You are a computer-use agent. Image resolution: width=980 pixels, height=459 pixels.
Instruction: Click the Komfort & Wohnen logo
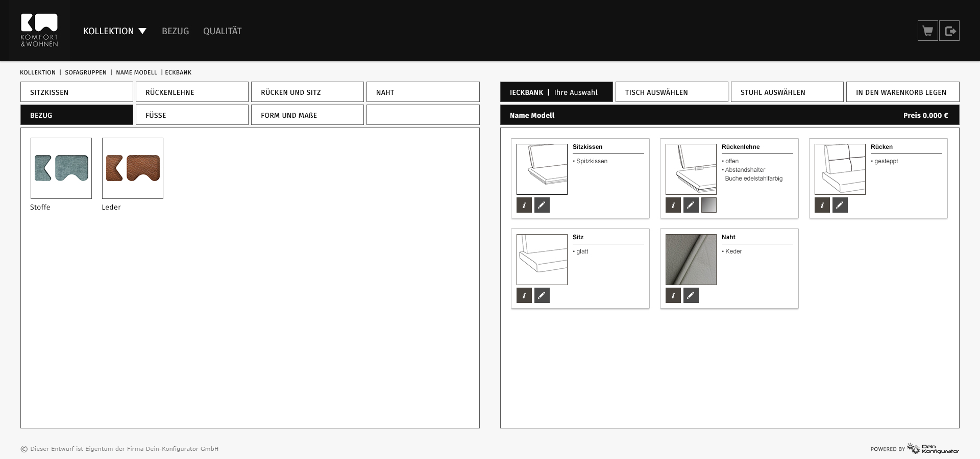pos(39,31)
